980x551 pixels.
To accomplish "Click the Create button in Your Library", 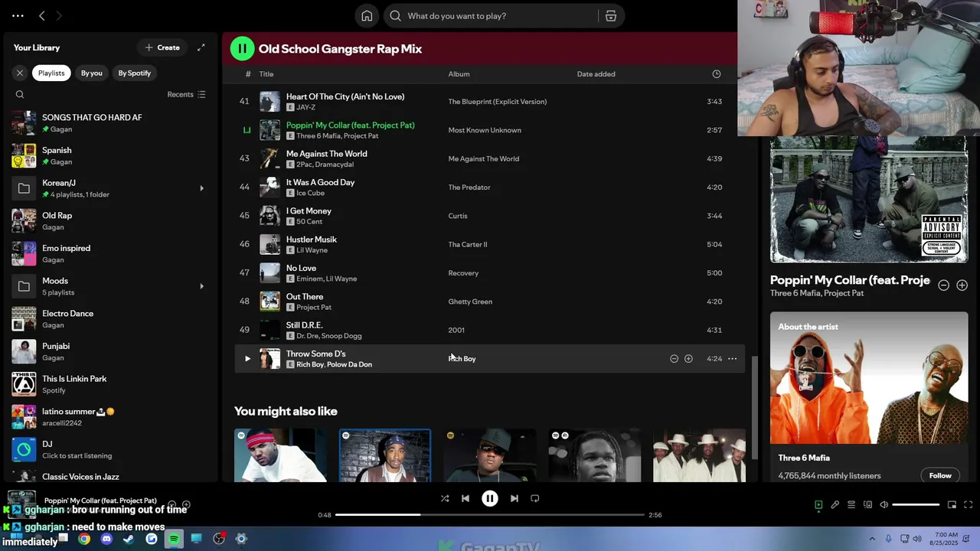I will point(162,47).
